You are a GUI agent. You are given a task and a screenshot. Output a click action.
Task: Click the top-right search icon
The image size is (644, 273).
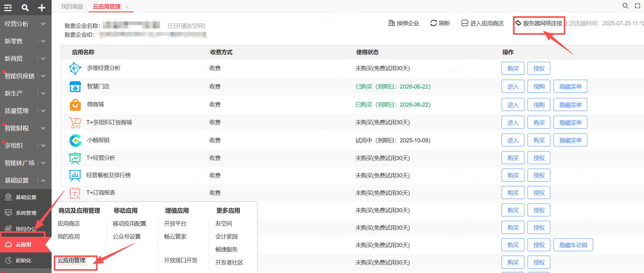click(x=625, y=6)
